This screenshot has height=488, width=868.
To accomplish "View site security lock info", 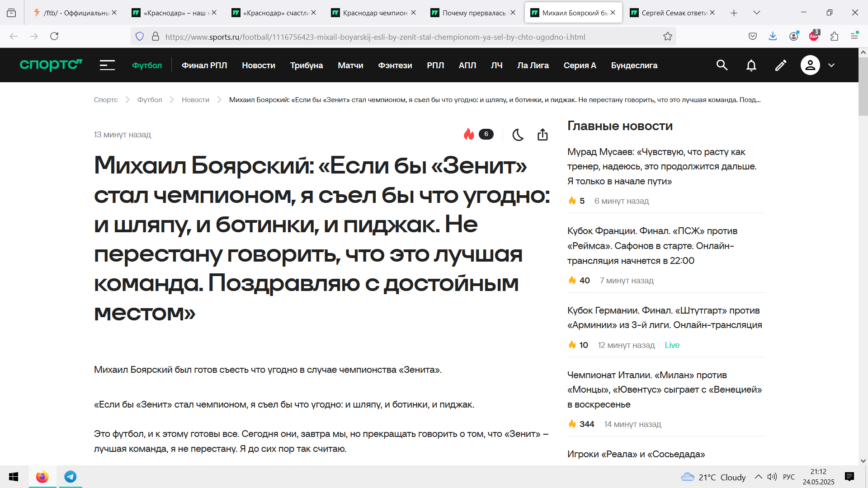I will click(x=156, y=37).
